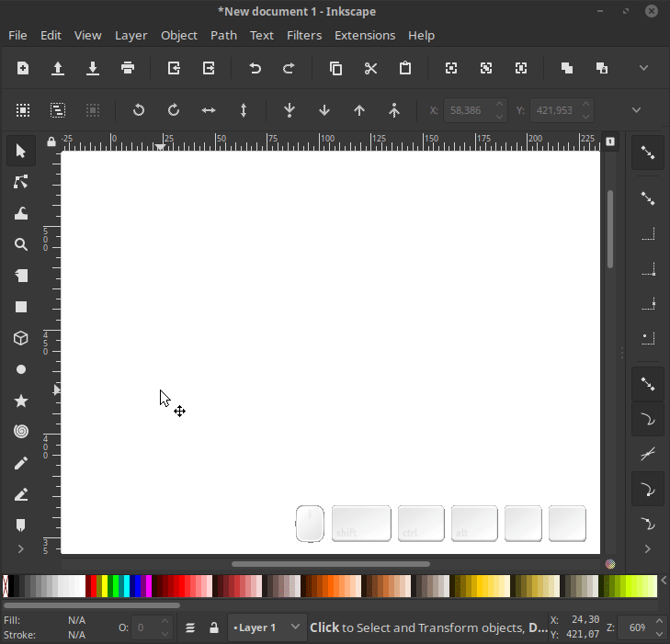Click the X coordinate field

click(x=475, y=110)
